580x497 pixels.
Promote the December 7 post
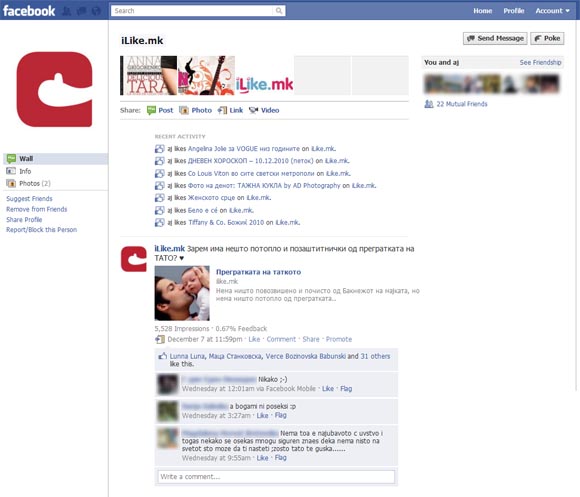pyautogui.click(x=339, y=339)
